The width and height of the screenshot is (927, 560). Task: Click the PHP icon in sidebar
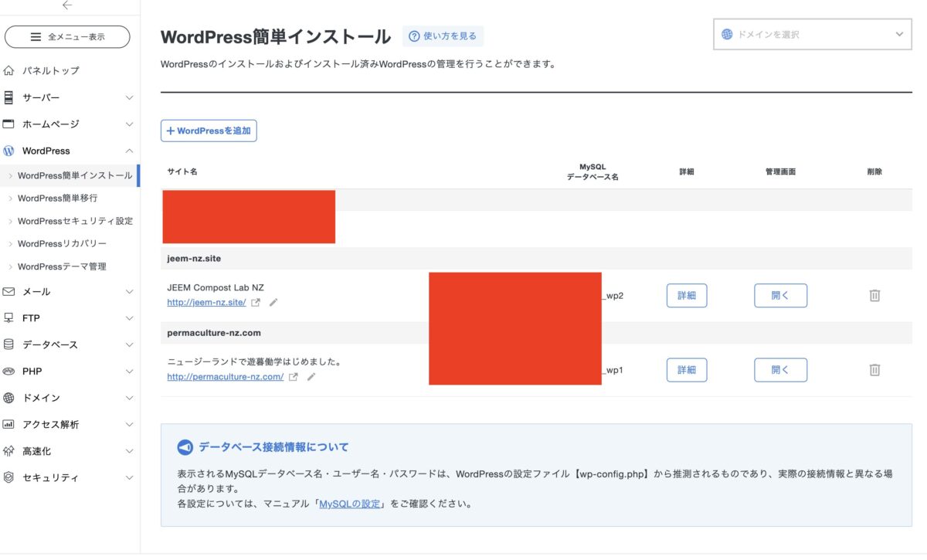[8, 371]
